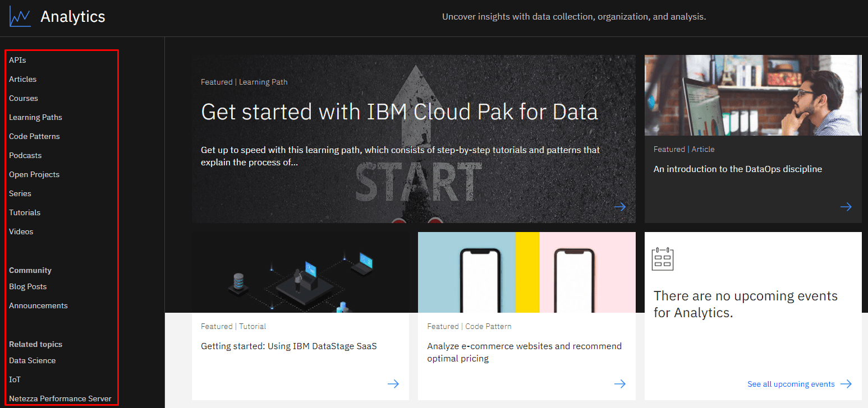The height and width of the screenshot is (408, 868).
Task: Open Code Patterns sidebar link
Action: click(34, 136)
